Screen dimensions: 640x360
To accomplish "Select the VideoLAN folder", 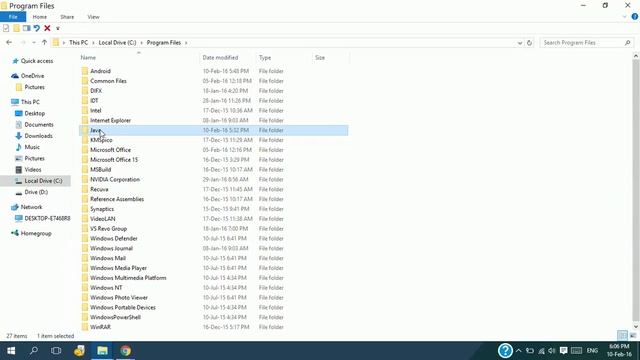I will tap(102, 219).
